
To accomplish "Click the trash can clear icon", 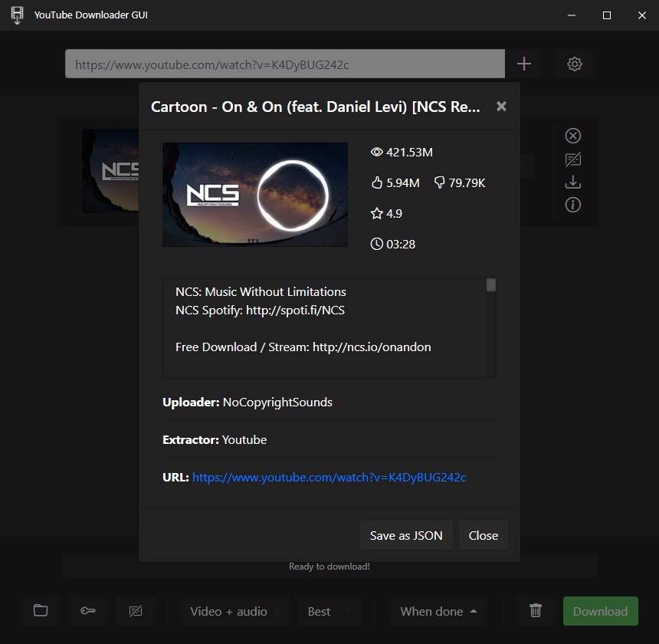I will pyautogui.click(x=535, y=610).
